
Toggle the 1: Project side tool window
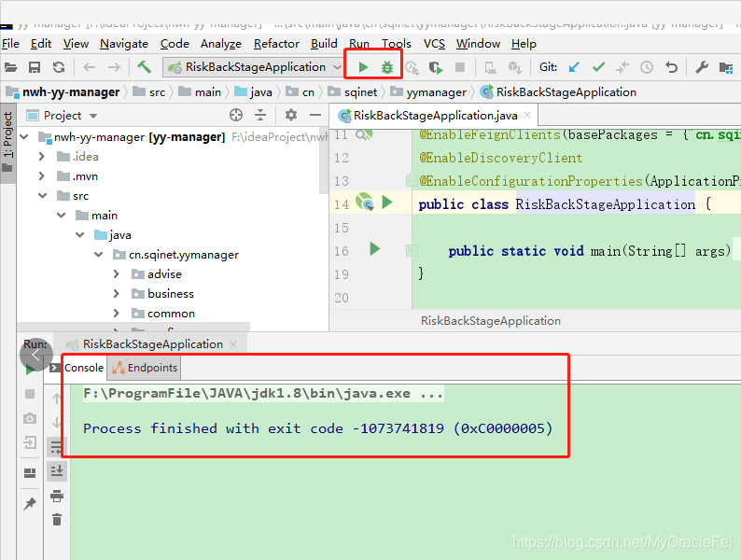click(7, 142)
